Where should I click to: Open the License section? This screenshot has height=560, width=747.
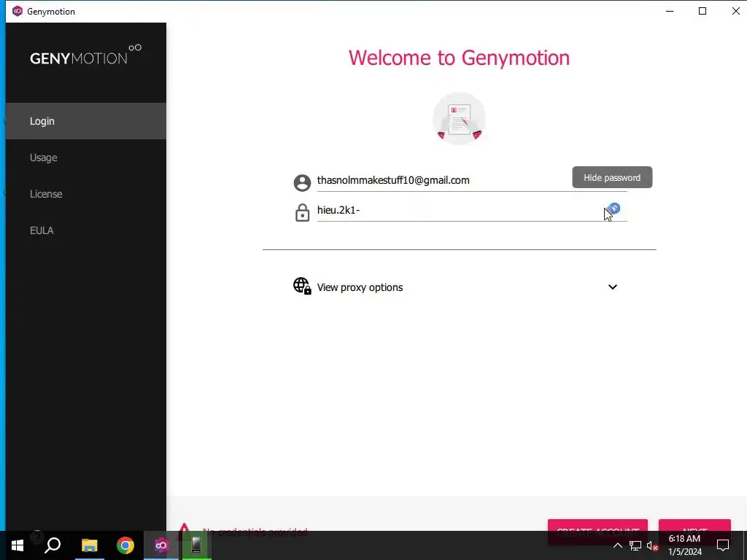click(x=86, y=194)
